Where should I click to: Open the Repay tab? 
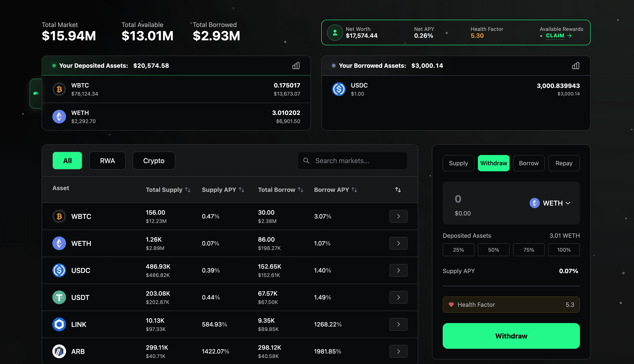(x=564, y=163)
